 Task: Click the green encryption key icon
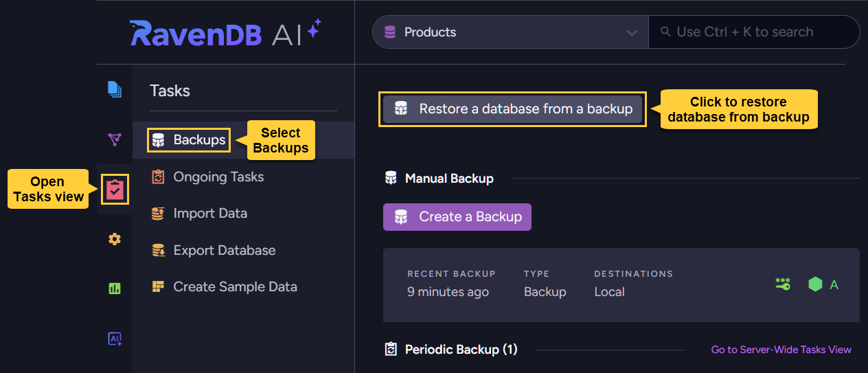pyautogui.click(x=783, y=284)
